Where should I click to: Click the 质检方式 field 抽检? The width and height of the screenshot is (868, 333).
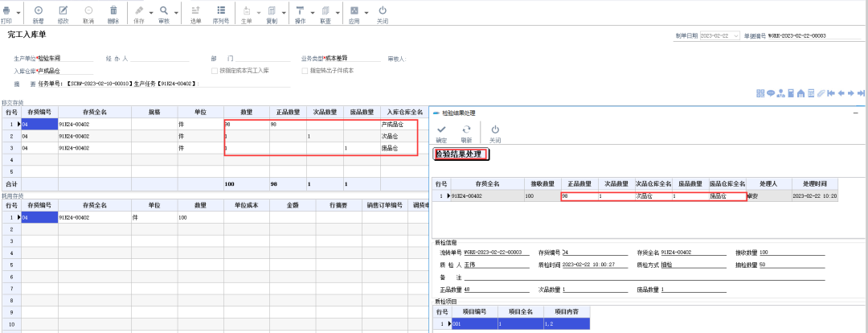(694, 265)
